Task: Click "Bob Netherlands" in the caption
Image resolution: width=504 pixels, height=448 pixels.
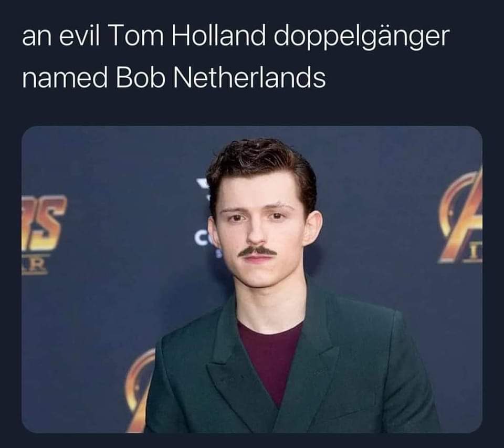Action: [220, 78]
